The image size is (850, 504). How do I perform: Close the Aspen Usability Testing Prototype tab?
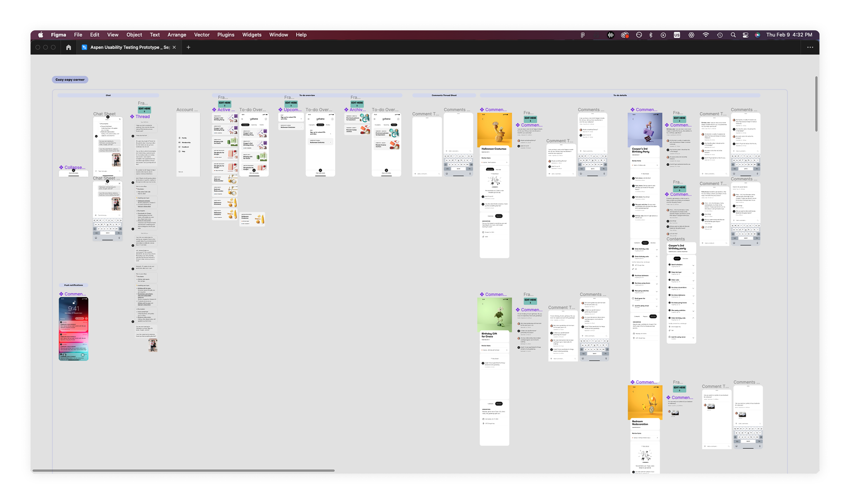pyautogui.click(x=174, y=47)
